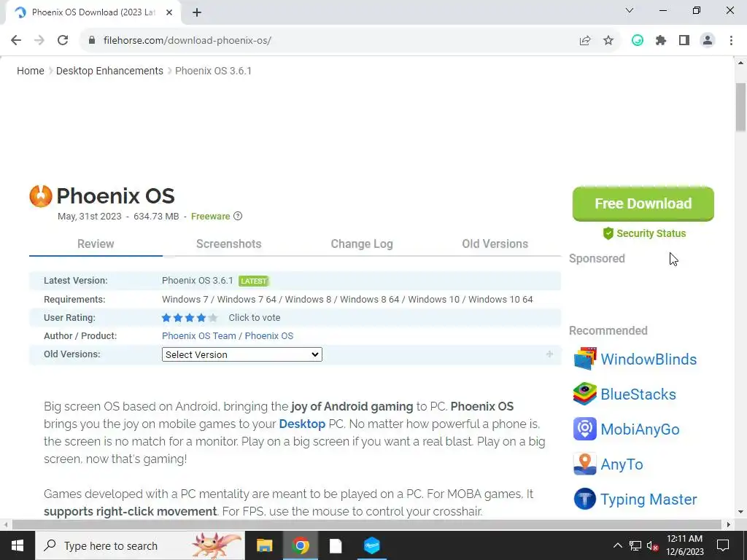747x560 pixels.
Task: Toggle the browser side panel icon
Action: pos(684,41)
